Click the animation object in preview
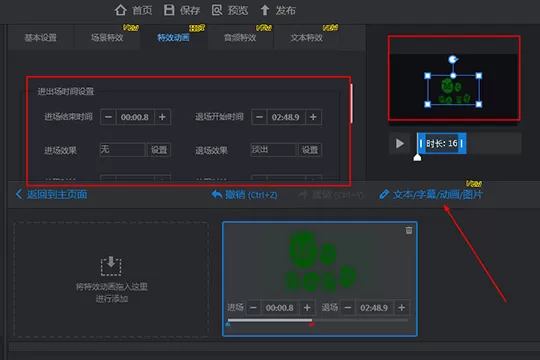The image size is (540, 360). coord(454,91)
